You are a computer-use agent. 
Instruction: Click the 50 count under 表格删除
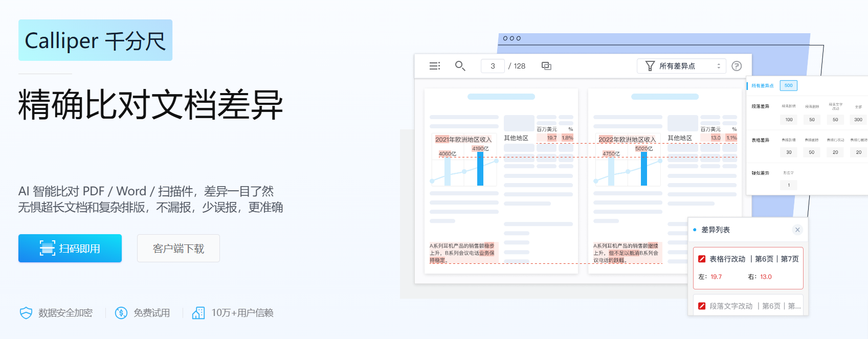coord(812,152)
